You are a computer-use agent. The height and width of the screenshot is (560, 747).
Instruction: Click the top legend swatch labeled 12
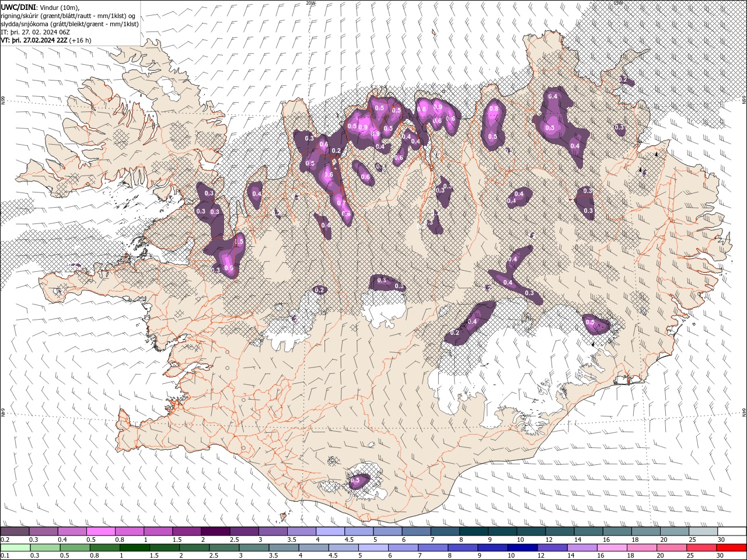click(x=560, y=531)
